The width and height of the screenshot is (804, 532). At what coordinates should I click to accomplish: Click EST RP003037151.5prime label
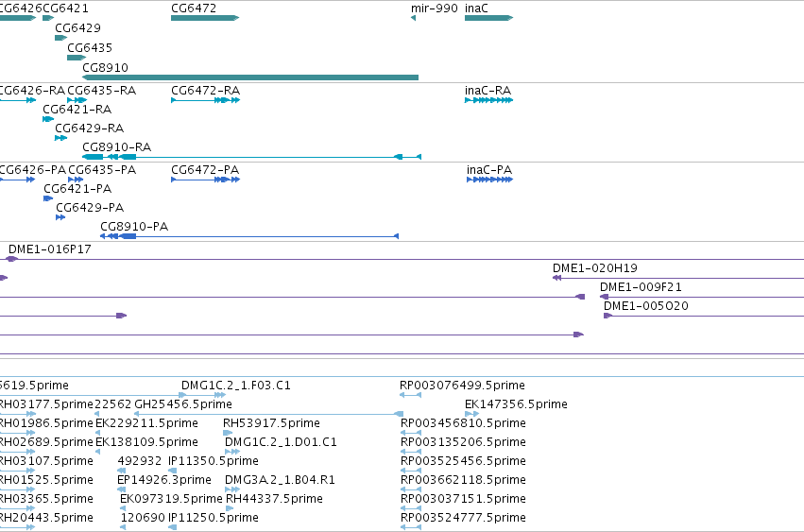tap(463, 499)
